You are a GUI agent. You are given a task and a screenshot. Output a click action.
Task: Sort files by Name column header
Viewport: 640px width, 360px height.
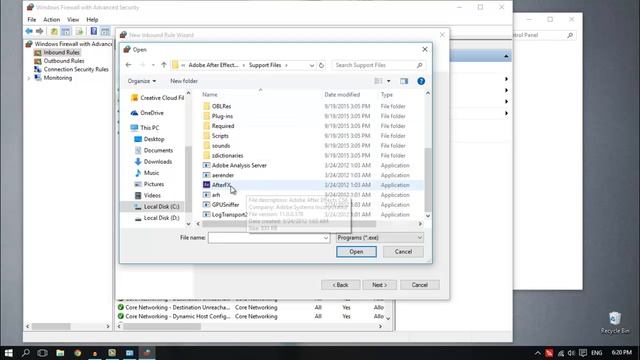[x=210, y=95]
